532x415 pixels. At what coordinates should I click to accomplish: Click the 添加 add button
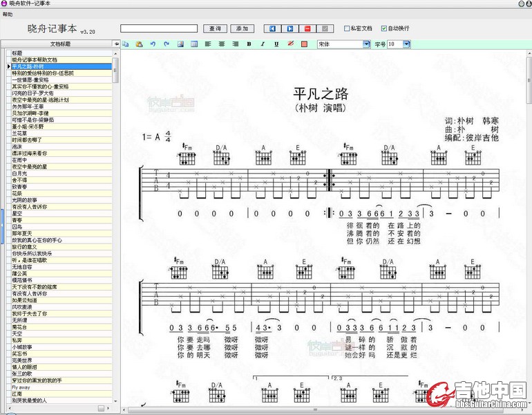(x=242, y=28)
